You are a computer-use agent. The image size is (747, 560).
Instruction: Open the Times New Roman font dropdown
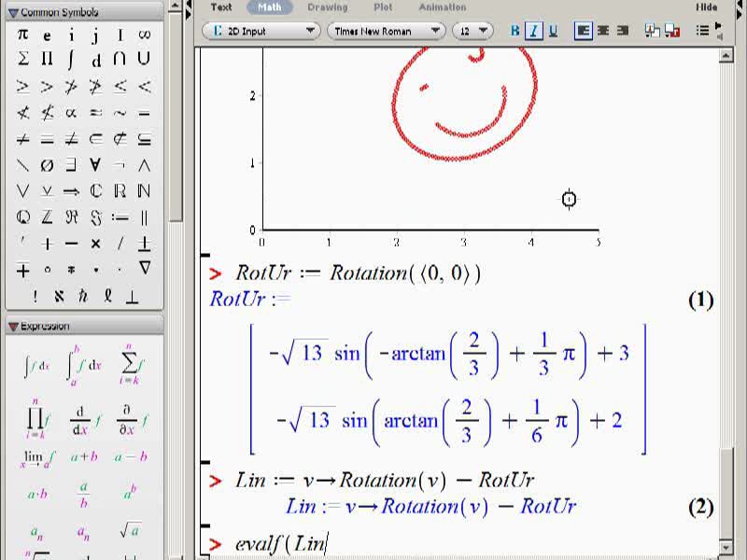386,32
